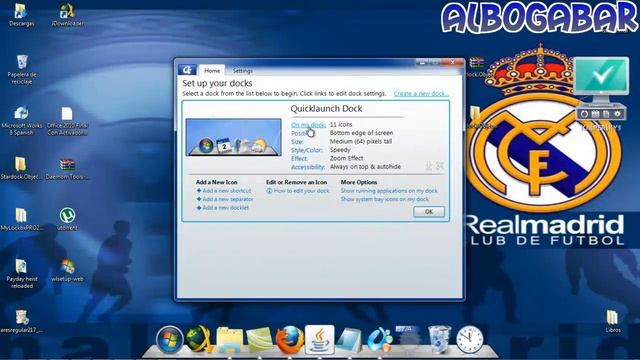This screenshot has width=640, height=360.
Task: Open the Descargas desktop folder
Action: [21, 15]
